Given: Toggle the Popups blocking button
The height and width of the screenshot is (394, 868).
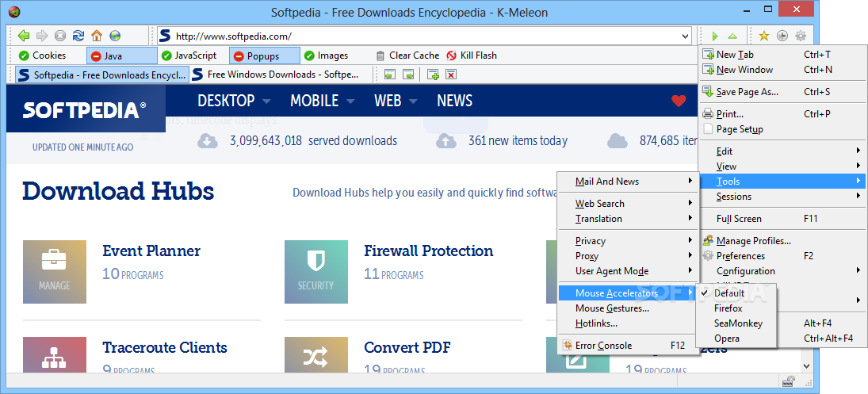Looking at the screenshot, I should 265,56.
